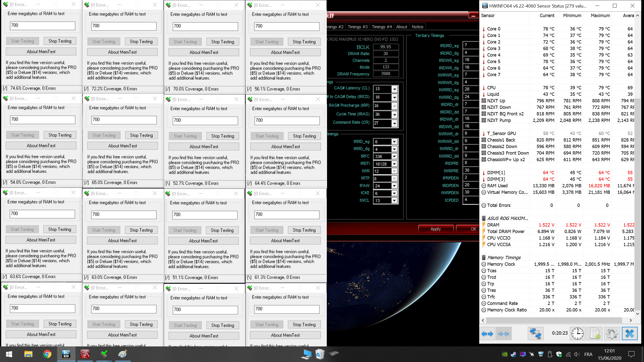Click the Steam tray icon
Viewport: 644px width, 362px height.
[513, 354]
